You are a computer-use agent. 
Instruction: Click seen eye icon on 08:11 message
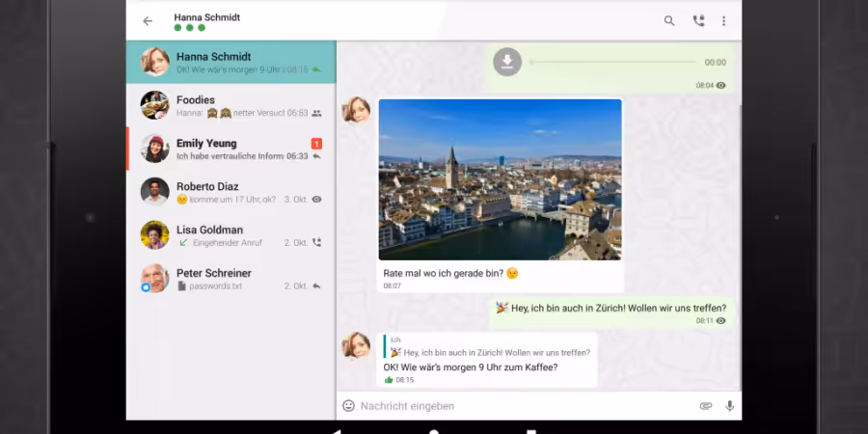tap(720, 320)
